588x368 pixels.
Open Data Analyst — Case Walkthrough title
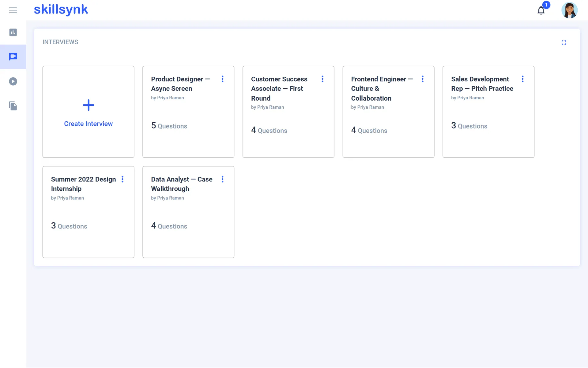[x=182, y=184]
